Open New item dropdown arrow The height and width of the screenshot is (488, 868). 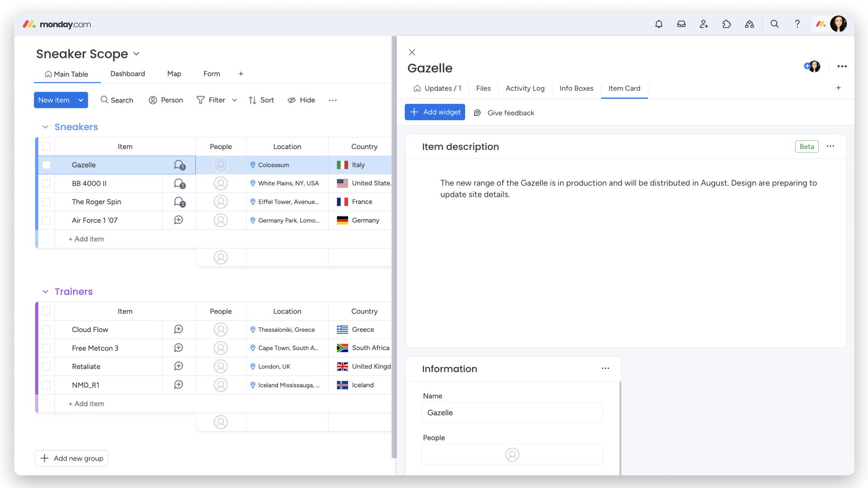tap(81, 100)
